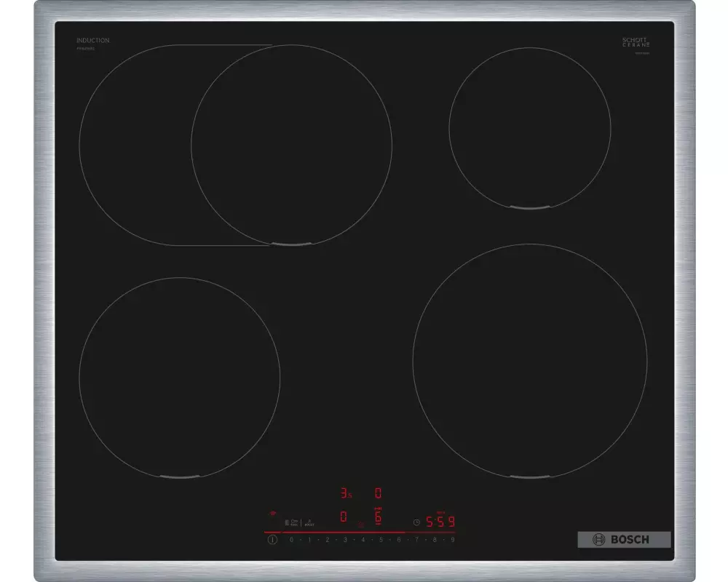Tap the 5:59 timer display

click(x=440, y=522)
